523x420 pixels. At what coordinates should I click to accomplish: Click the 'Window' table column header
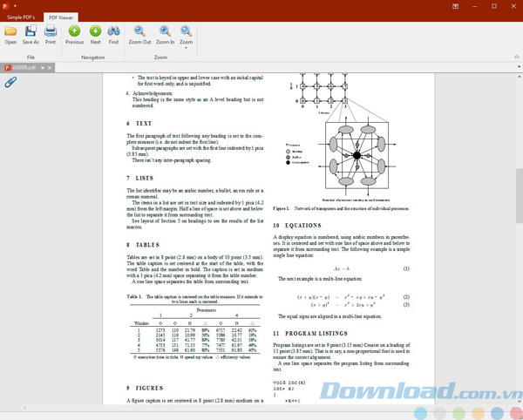coord(141,323)
